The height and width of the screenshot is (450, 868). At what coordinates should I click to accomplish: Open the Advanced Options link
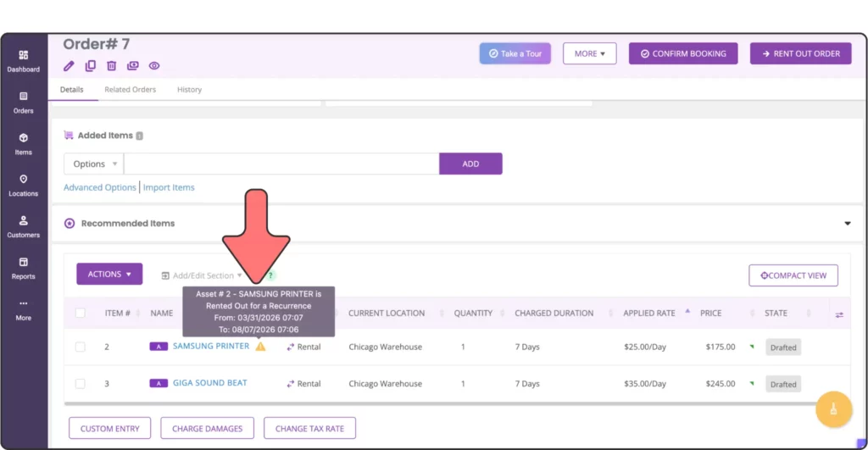[100, 187]
